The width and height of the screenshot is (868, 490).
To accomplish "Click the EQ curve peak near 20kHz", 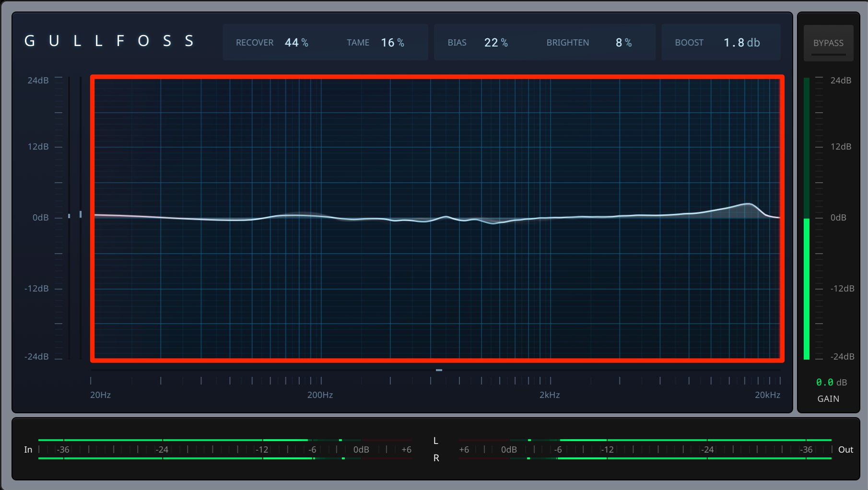I will tap(748, 204).
